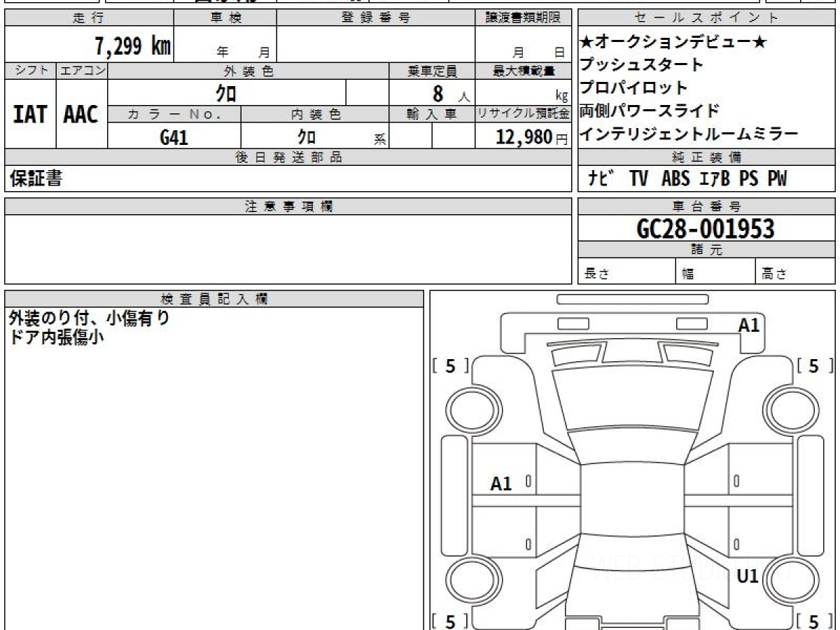
Task: Click the 車検 header cell
Action: click(x=225, y=18)
